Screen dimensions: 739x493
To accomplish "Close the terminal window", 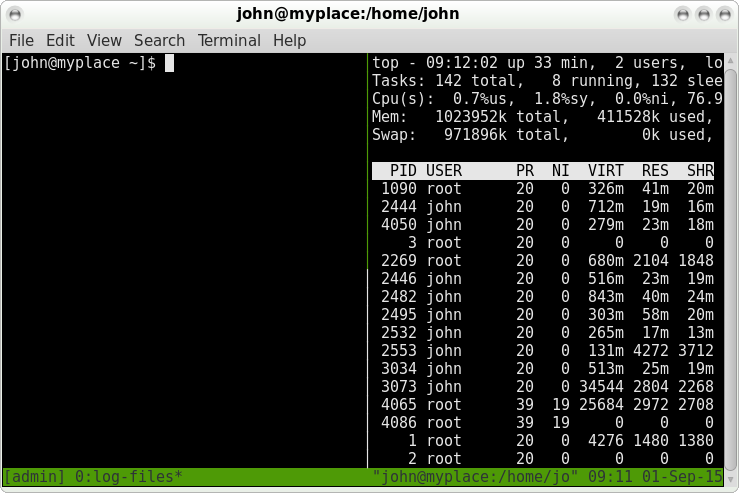I will (723, 14).
